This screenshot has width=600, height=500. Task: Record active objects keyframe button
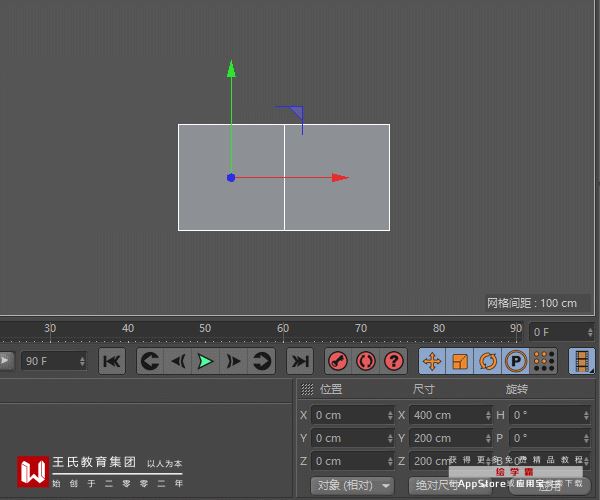click(x=338, y=361)
